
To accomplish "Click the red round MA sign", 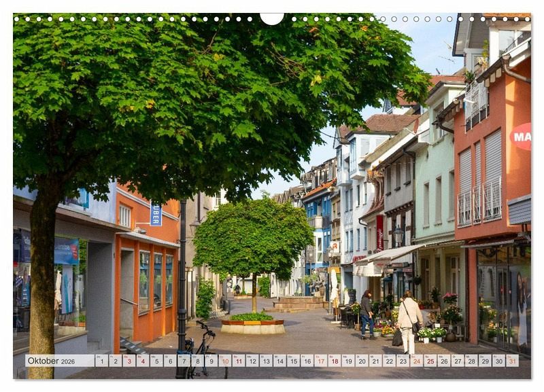I will pyautogui.click(x=522, y=137).
